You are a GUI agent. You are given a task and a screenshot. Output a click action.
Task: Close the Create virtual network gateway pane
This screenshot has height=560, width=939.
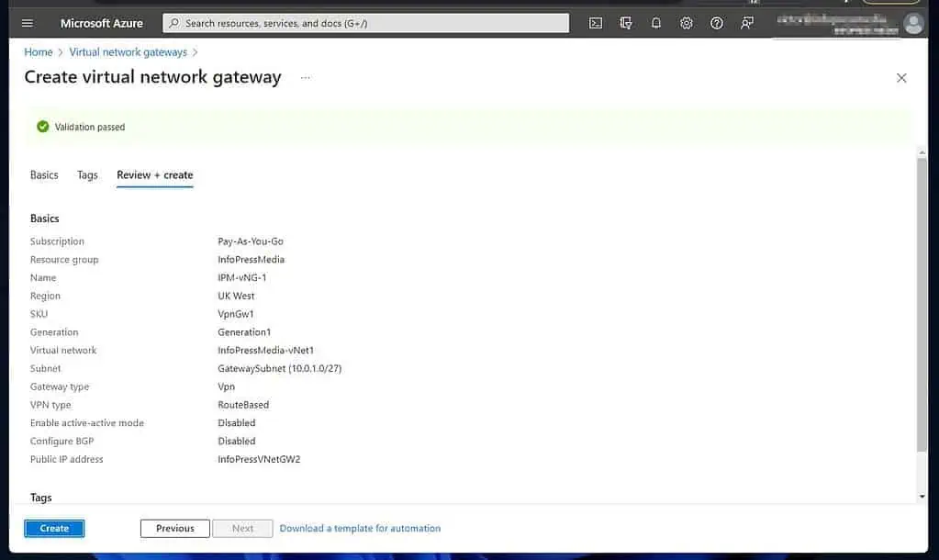tap(901, 78)
